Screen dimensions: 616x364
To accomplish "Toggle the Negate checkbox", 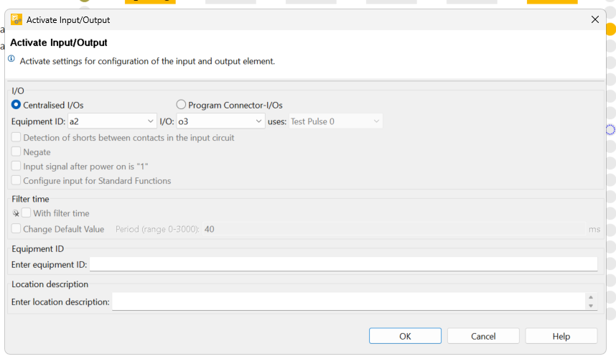I will pyautogui.click(x=16, y=151).
